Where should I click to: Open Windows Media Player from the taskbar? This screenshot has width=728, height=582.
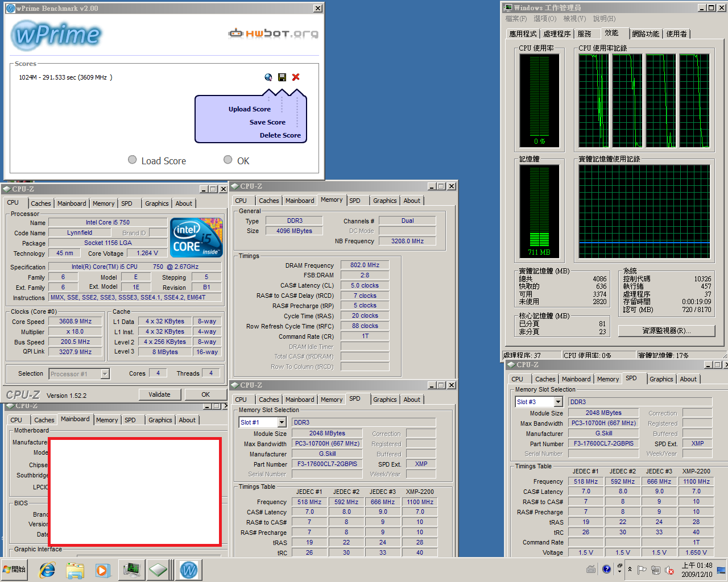[102, 570]
